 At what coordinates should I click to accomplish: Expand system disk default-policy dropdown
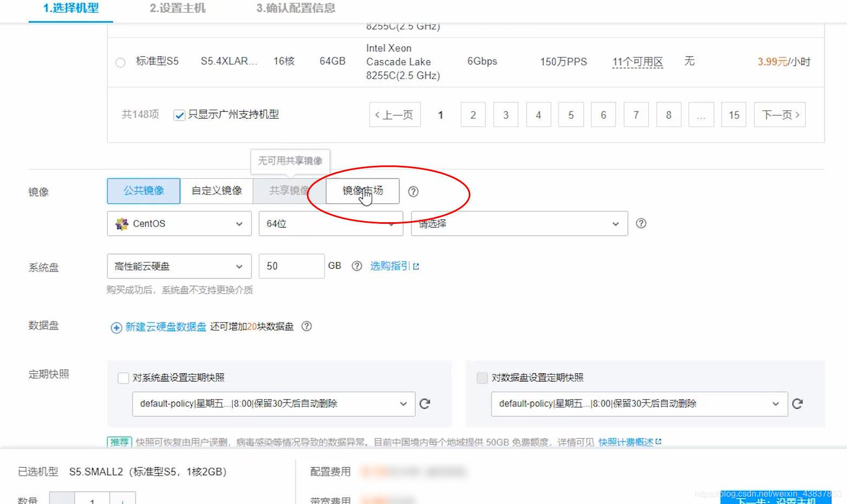pyautogui.click(x=274, y=404)
